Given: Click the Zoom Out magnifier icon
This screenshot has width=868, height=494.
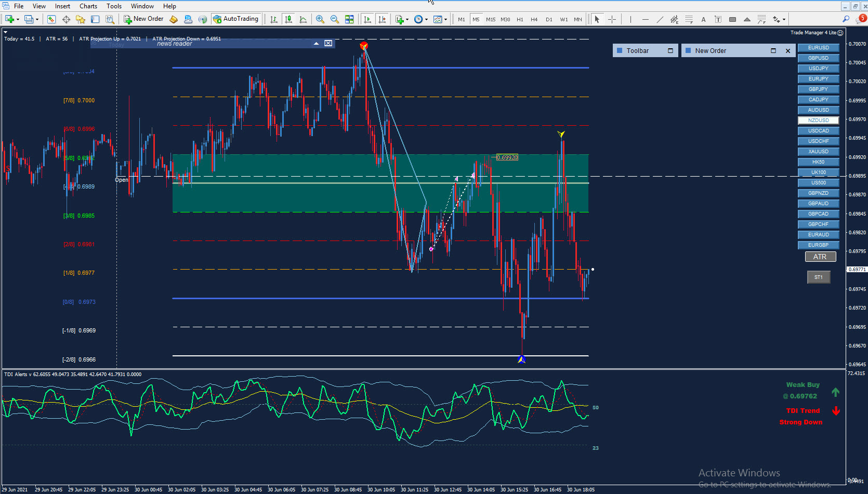Looking at the screenshot, I should [x=335, y=19].
